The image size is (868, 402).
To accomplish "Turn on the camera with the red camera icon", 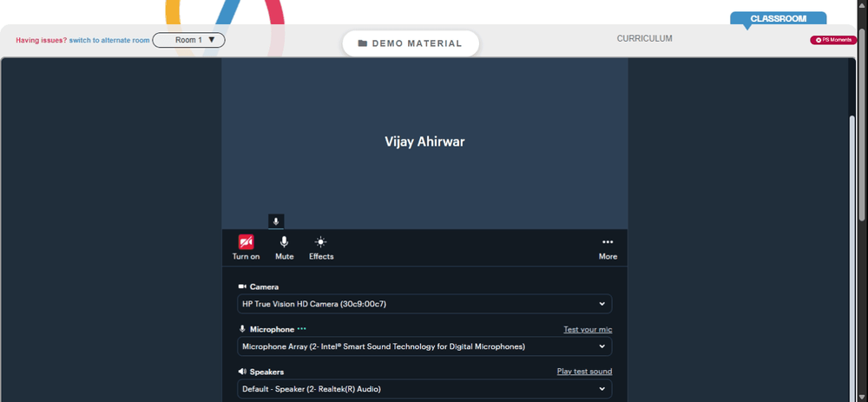I will point(246,242).
